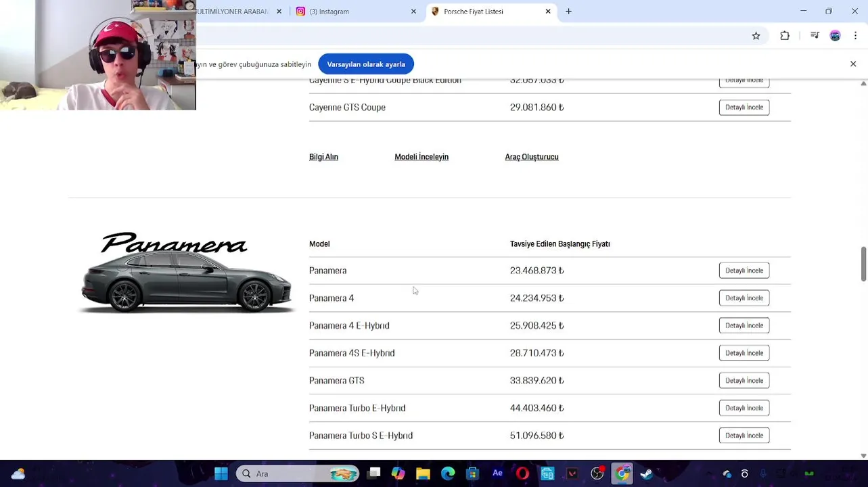Open the media controls icon in Chrome toolbar
868x487 pixels.
[x=815, y=36]
